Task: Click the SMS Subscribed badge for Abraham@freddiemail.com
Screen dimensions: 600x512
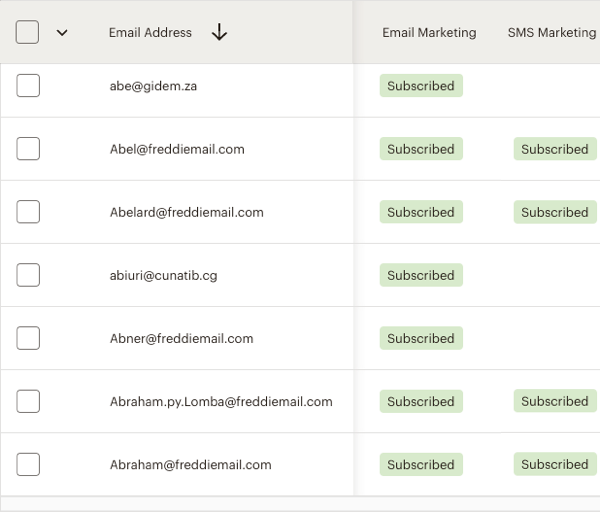Action: [x=554, y=464]
